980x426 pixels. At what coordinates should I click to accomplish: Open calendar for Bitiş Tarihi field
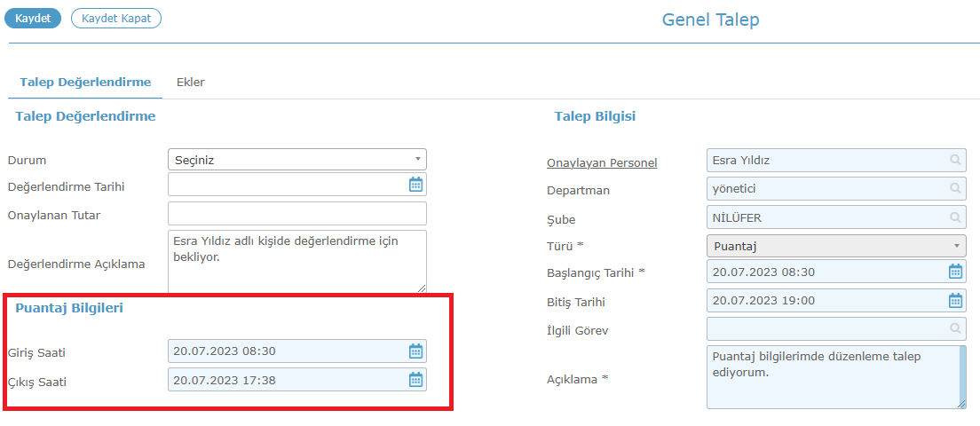(956, 301)
